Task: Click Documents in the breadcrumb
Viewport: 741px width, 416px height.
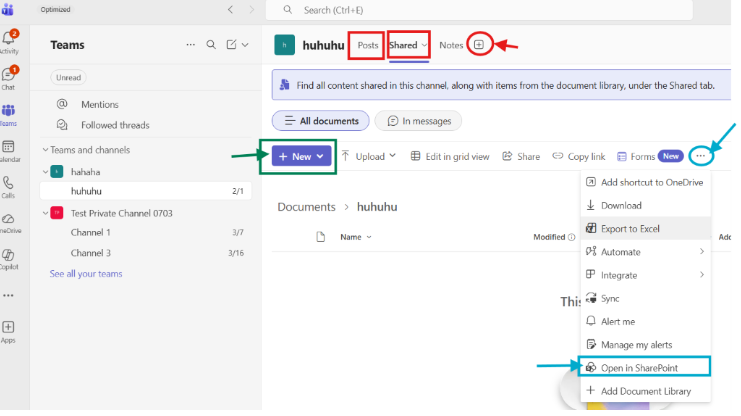Action: [x=306, y=207]
